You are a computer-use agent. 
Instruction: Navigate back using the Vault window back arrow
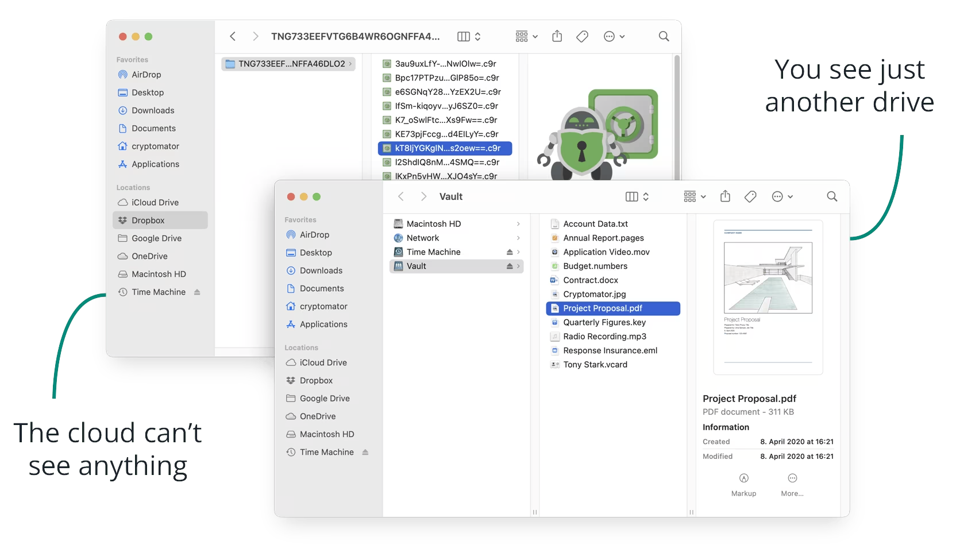pyautogui.click(x=400, y=196)
